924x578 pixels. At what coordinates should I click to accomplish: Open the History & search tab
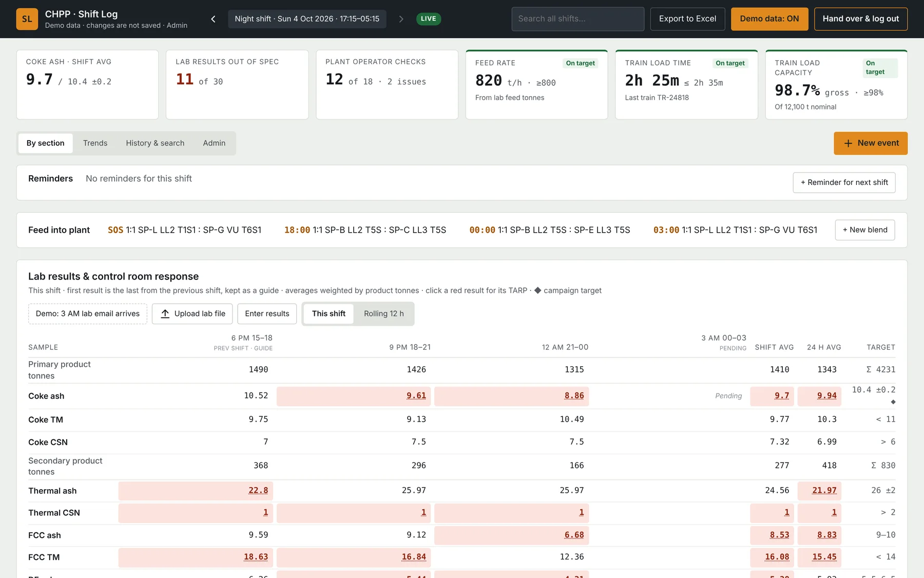tap(155, 143)
